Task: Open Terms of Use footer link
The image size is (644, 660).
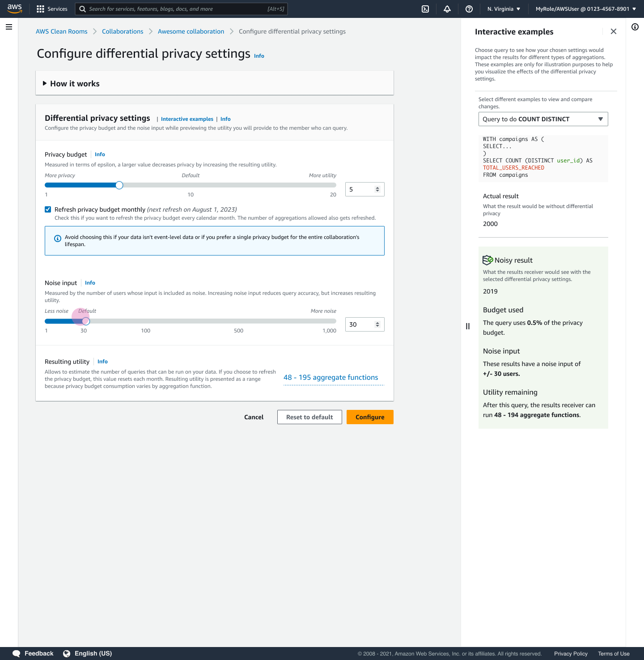Action: (614, 654)
